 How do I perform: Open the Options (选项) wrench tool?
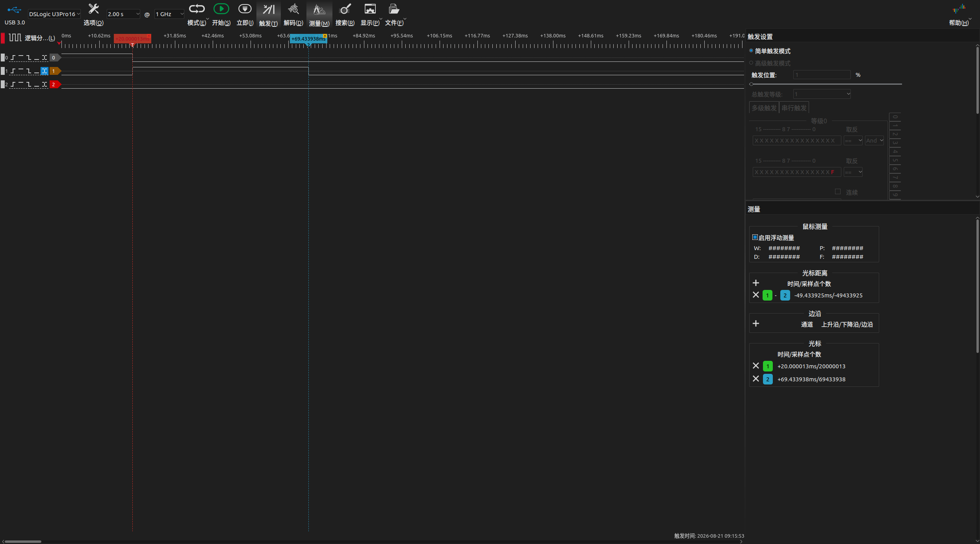[x=93, y=9]
